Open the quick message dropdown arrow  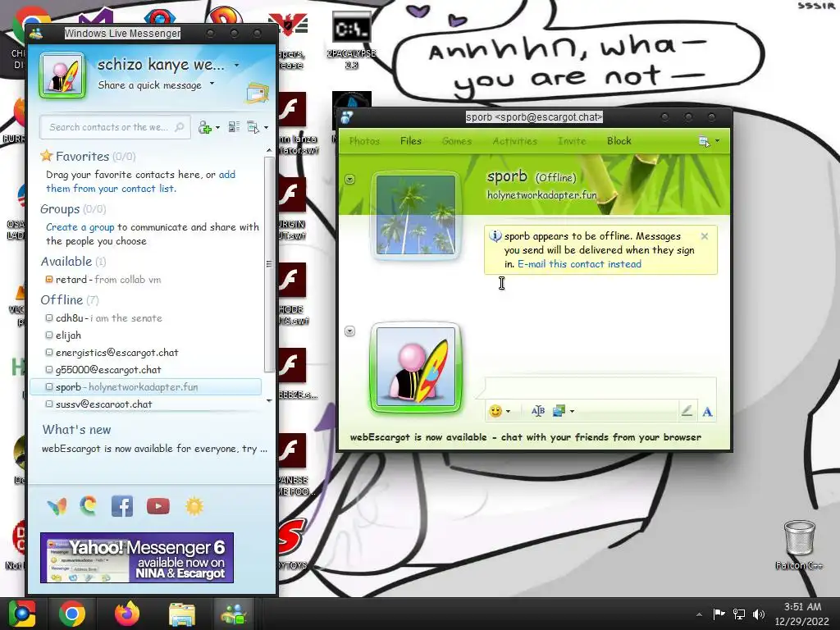tap(212, 84)
